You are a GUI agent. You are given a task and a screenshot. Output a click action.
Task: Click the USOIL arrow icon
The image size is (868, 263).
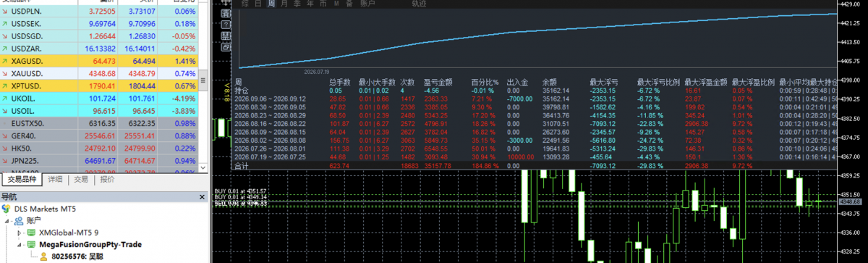coord(5,111)
